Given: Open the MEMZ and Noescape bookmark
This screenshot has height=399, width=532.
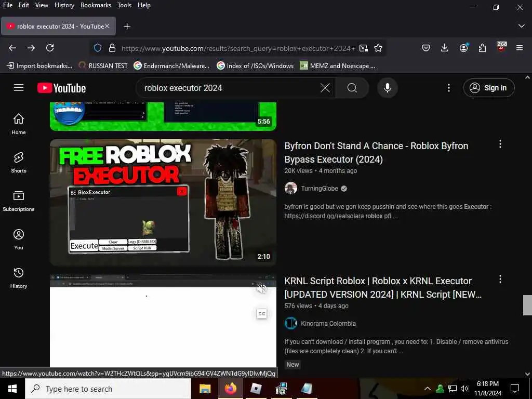Looking at the screenshot, I should point(338,66).
